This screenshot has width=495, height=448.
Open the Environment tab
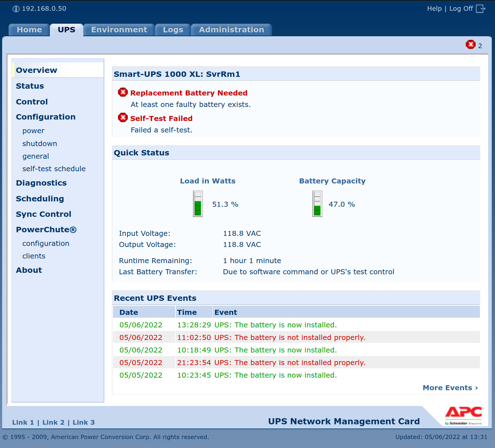tap(119, 30)
